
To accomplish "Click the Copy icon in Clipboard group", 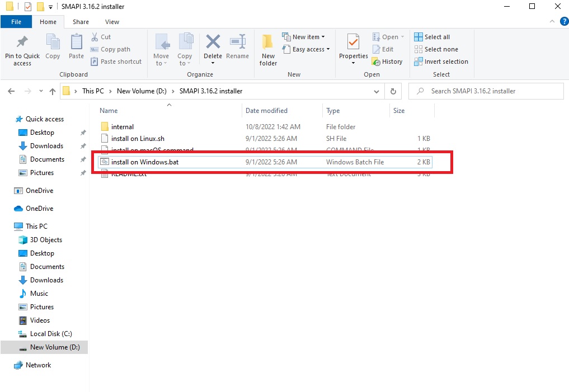I will click(53, 43).
